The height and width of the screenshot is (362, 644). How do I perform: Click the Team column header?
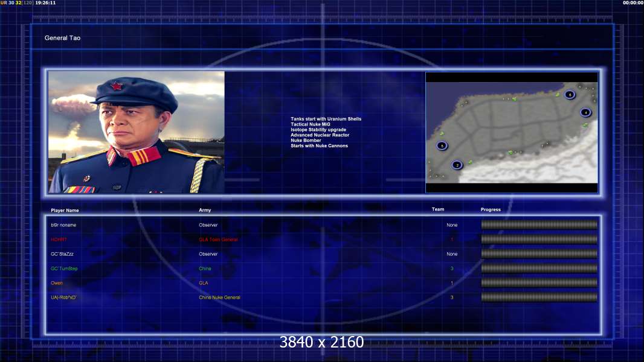point(438,209)
